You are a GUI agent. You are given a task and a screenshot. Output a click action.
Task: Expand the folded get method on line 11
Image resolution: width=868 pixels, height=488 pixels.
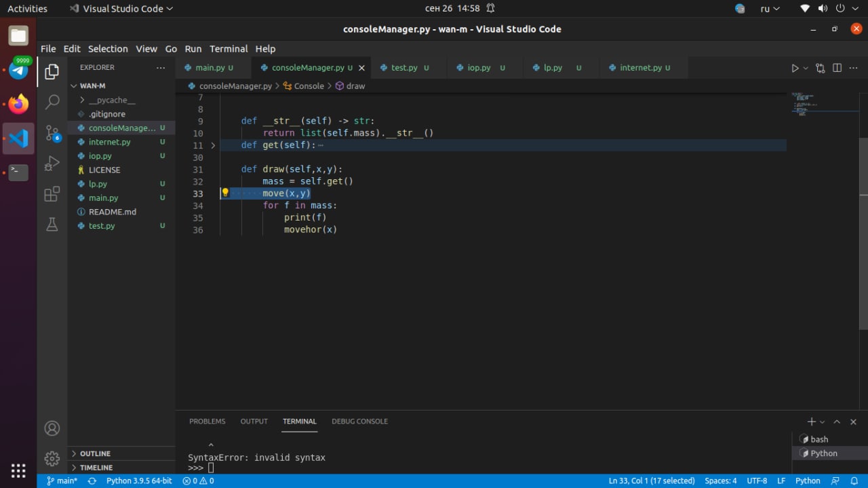click(213, 145)
